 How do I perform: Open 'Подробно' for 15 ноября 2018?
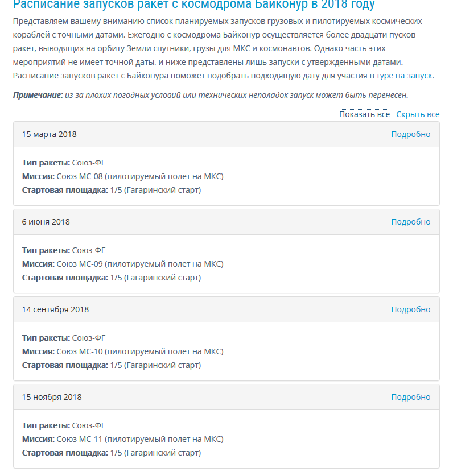pyautogui.click(x=410, y=397)
